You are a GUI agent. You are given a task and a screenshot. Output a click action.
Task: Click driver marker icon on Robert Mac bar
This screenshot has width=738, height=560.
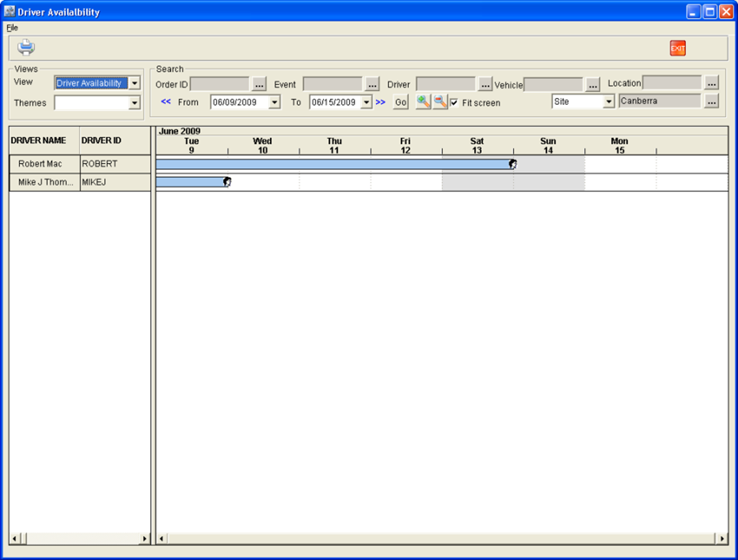click(513, 164)
